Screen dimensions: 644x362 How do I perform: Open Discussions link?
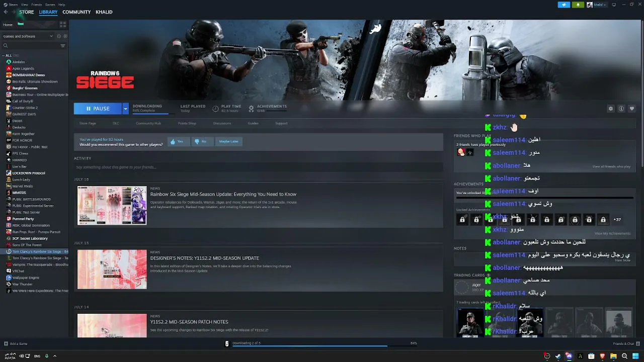coord(222,123)
